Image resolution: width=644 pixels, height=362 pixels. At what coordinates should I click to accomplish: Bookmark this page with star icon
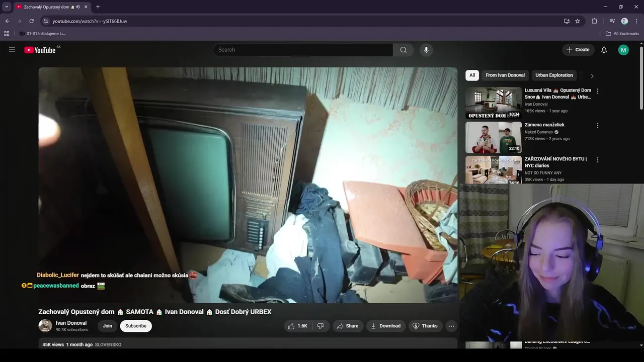[x=578, y=21]
